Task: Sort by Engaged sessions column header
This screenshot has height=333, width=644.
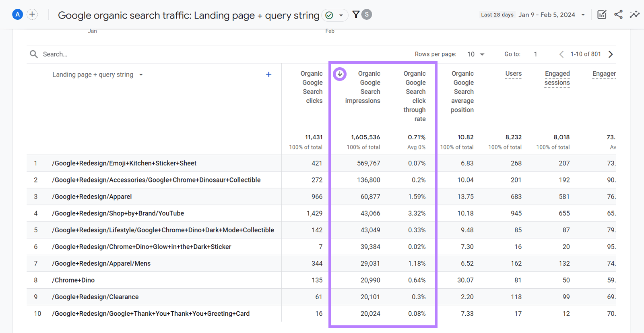Action: tap(557, 78)
